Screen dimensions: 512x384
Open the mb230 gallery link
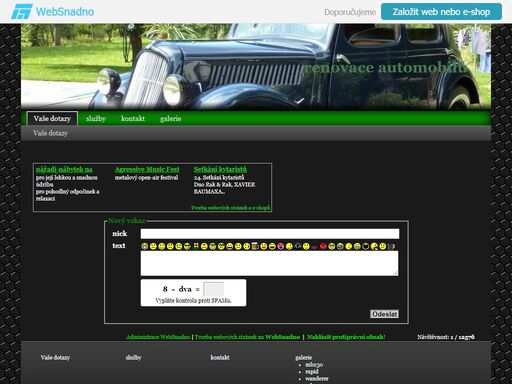click(314, 365)
